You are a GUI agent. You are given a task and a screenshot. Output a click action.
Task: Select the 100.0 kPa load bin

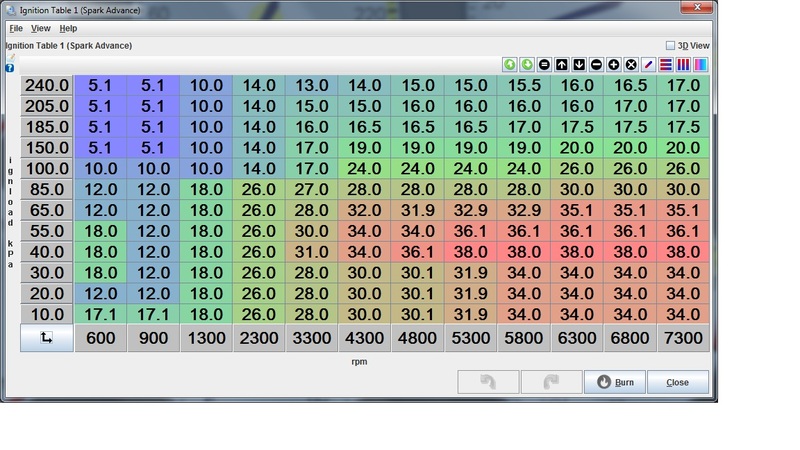coord(46,169)
